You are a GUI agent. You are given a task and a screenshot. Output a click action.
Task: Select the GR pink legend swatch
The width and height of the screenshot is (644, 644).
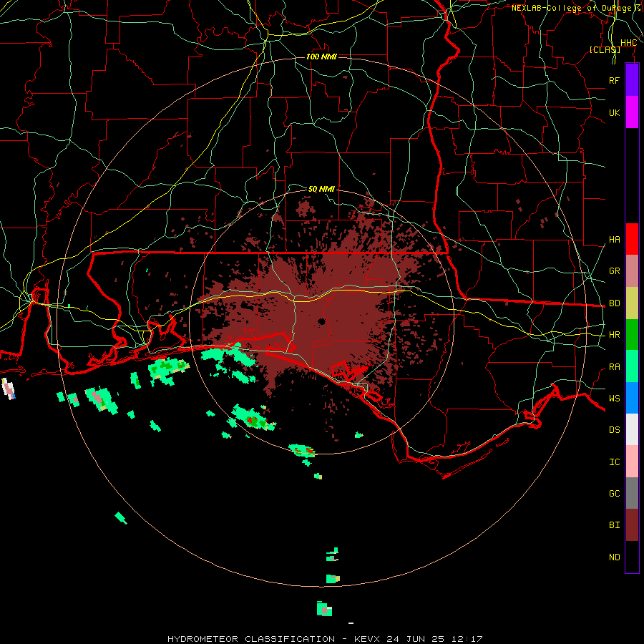pos(632,271)
